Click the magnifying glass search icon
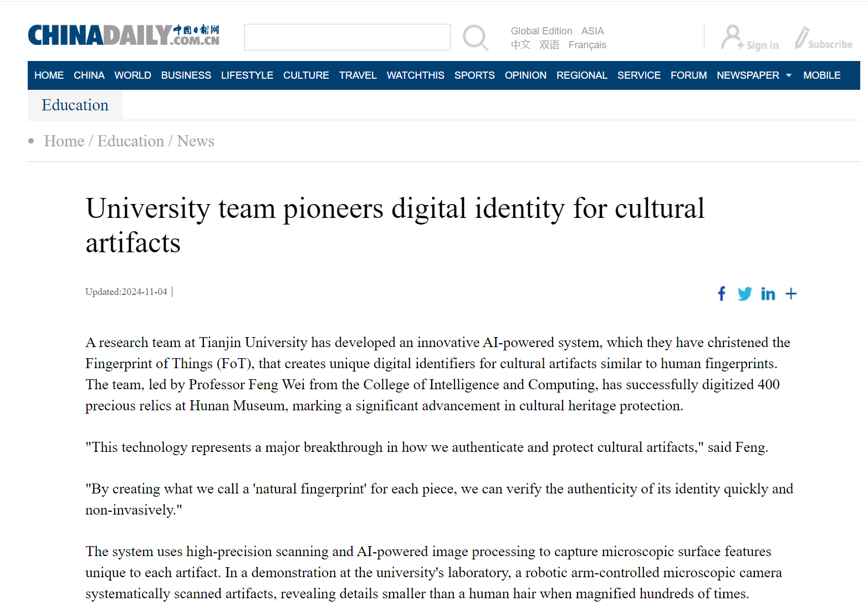Image resolution: width=868 pixels, height=611 pixels. (475, 38)
